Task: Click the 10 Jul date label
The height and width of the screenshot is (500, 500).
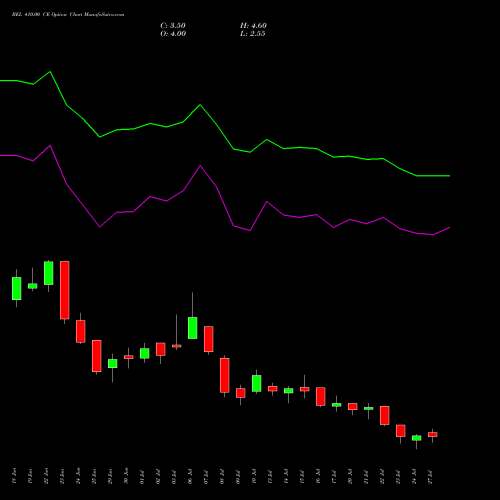Action: [254, 476]
